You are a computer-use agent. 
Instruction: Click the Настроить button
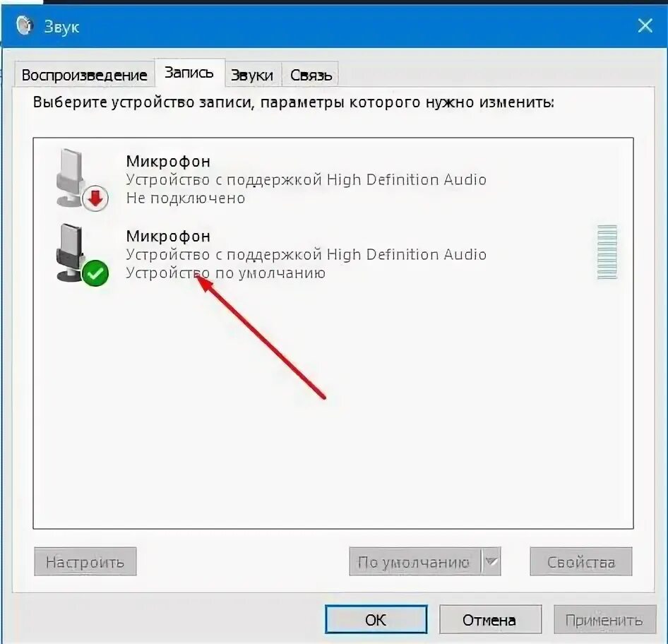pos(85,561)
